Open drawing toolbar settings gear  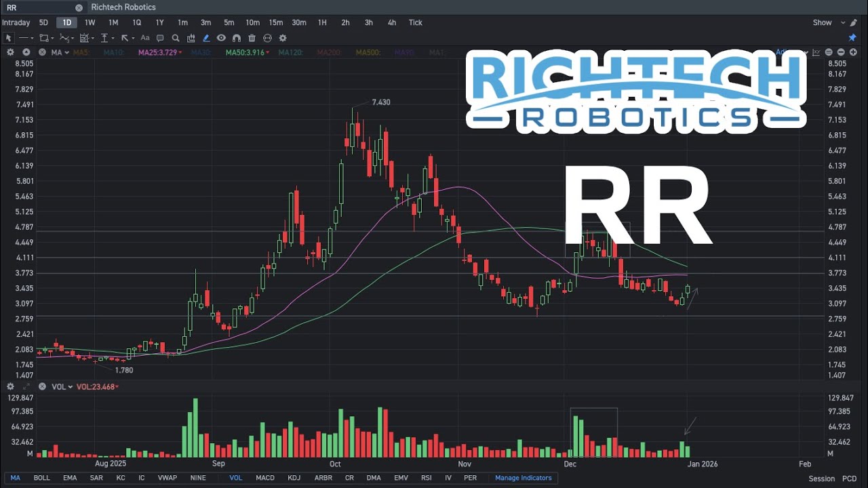click(x=283, y=38)
